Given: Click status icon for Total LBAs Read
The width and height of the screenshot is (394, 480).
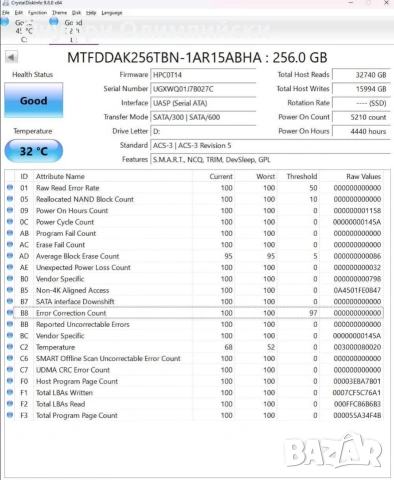Looking at the screenshot, I should pos(10,403).
